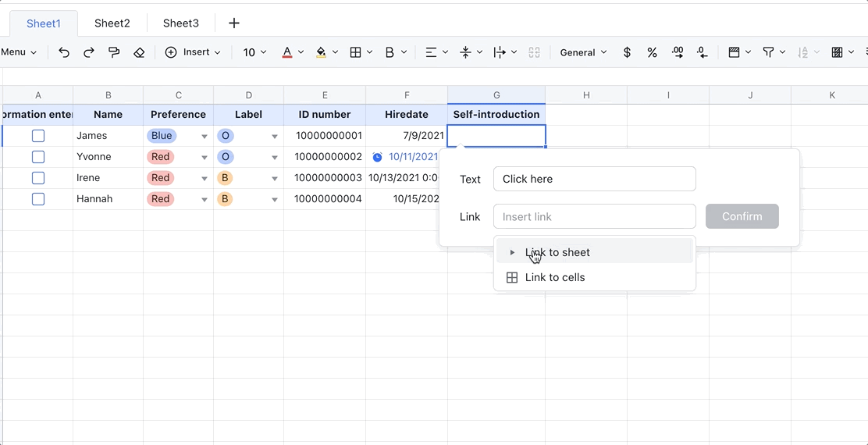The width and height of the screenshot is (868, 445).
Task: Open the font size 10 dropdown
Action: [x=254, y=52]
